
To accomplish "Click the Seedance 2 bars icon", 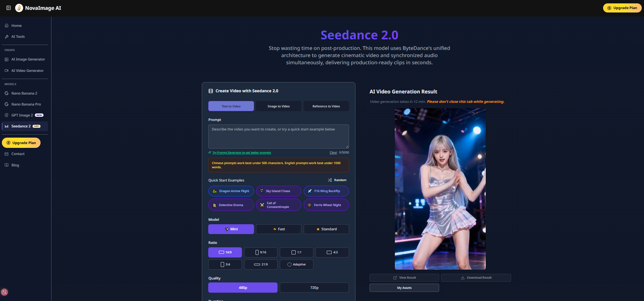I will [6, 126].
